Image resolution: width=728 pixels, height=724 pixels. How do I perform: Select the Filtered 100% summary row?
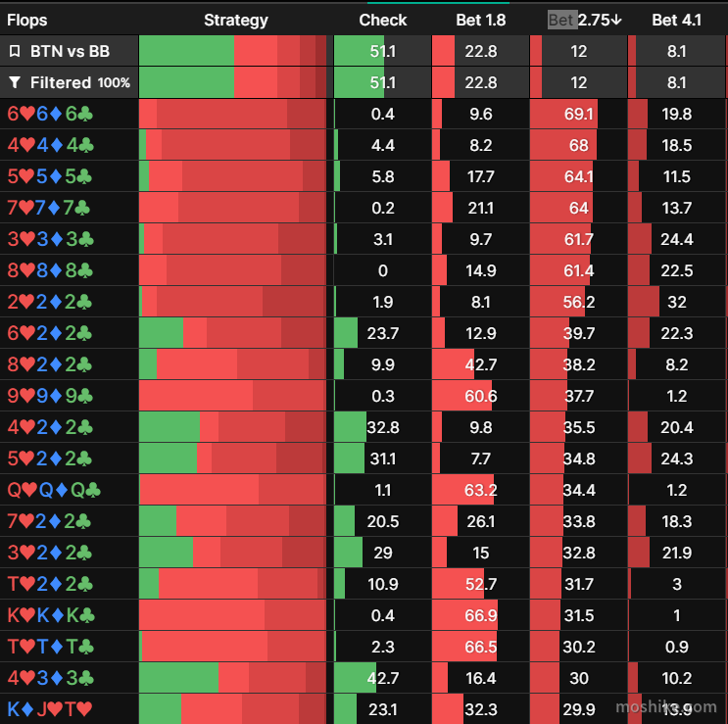(364, 82)
